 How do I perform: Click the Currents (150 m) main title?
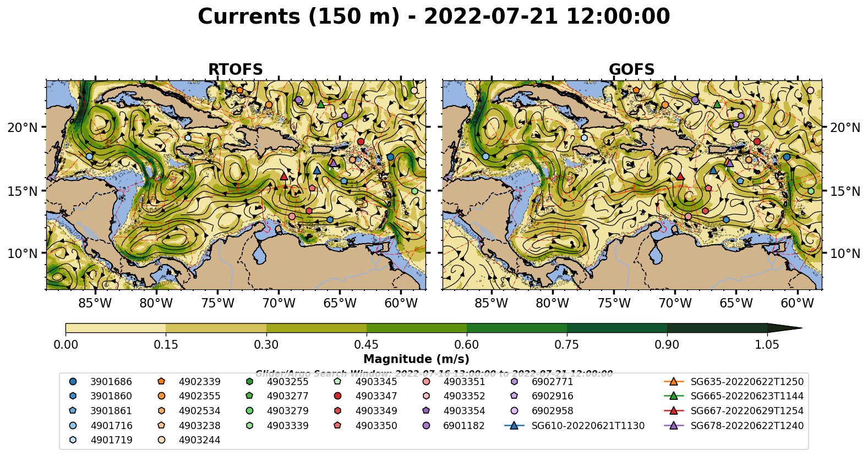coord(434,17)
